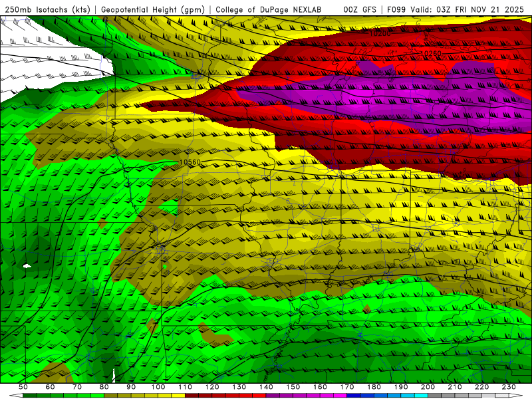Click the 'Geopotential Height (gpm)' title text

coord(153,10)
